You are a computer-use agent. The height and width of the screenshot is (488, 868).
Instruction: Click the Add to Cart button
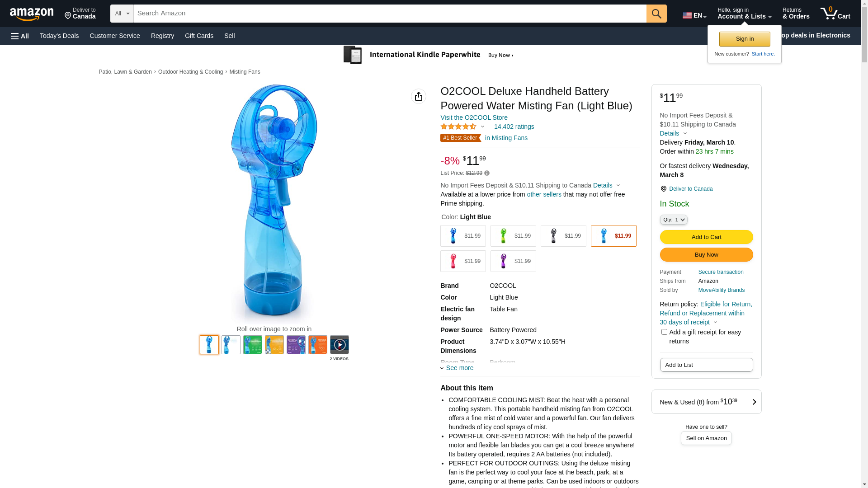point(706,237)
